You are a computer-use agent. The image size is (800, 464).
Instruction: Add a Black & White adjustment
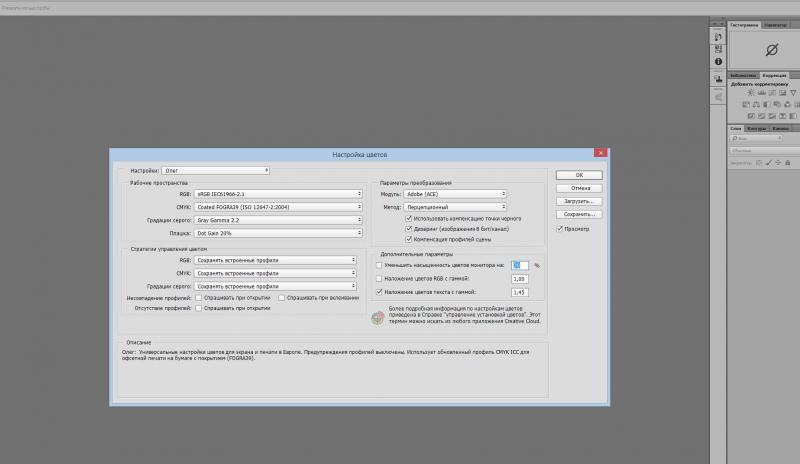pos(766,105)
